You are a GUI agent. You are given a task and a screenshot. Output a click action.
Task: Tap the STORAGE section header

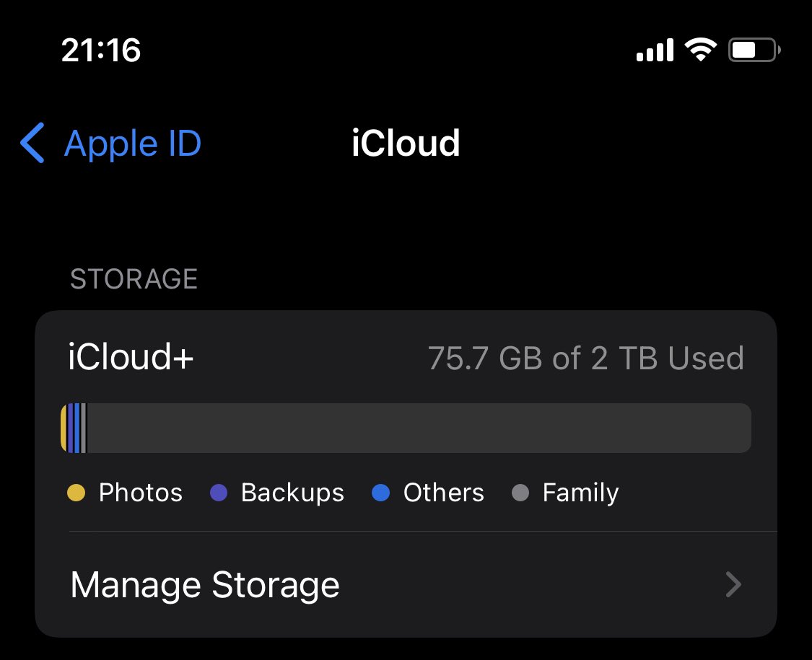[134, 279]
